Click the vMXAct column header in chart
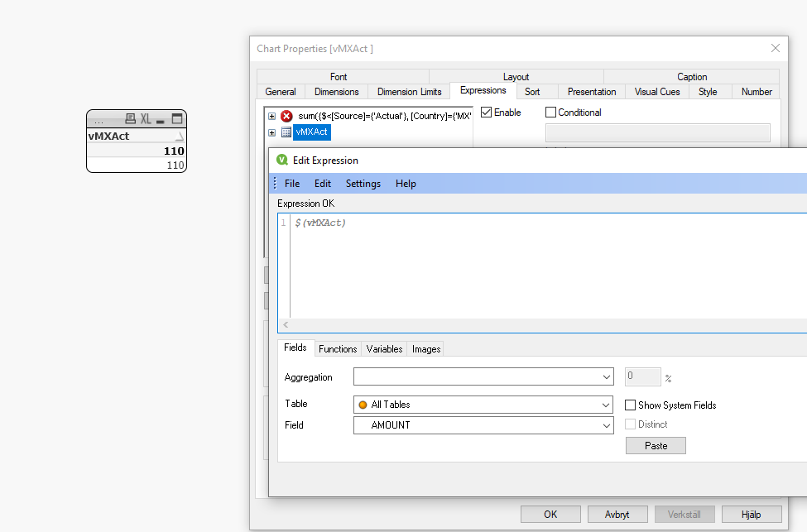This screenshot has width=807, height=532. [136, 137]
